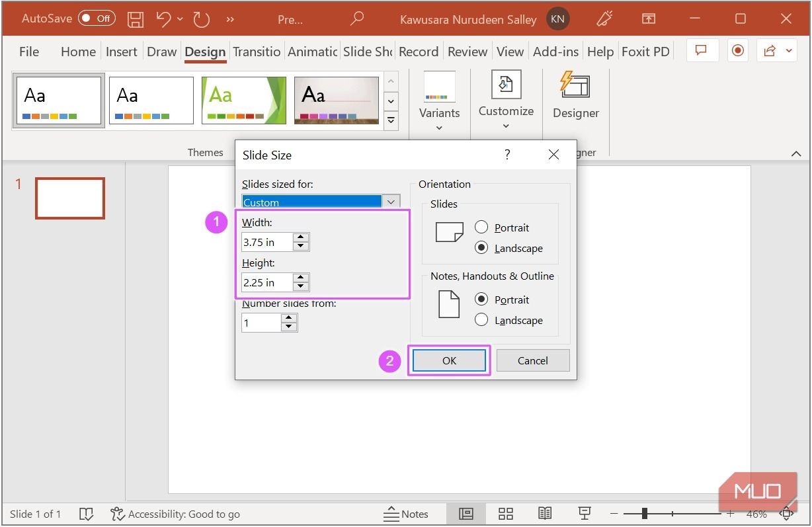Switch to the Review tab

point(467,52)
